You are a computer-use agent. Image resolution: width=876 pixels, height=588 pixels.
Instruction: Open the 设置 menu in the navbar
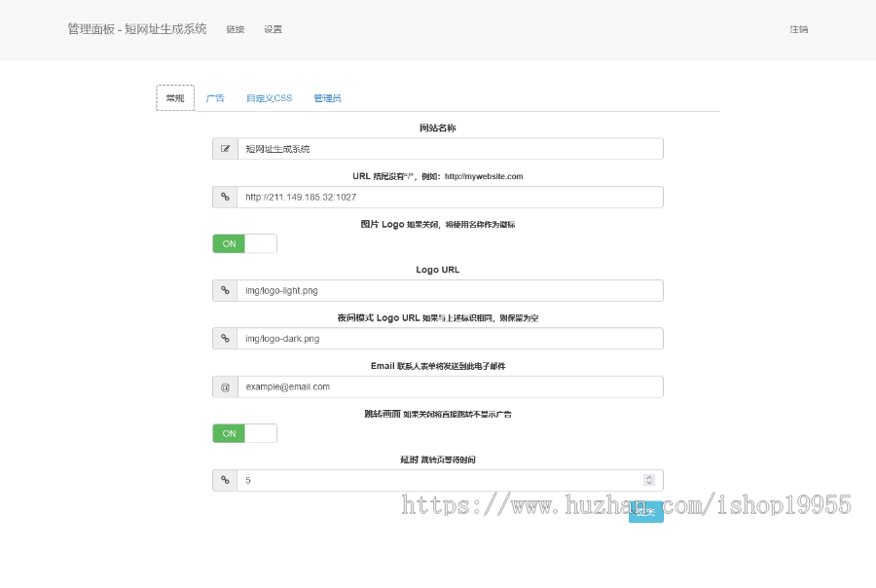274,29
